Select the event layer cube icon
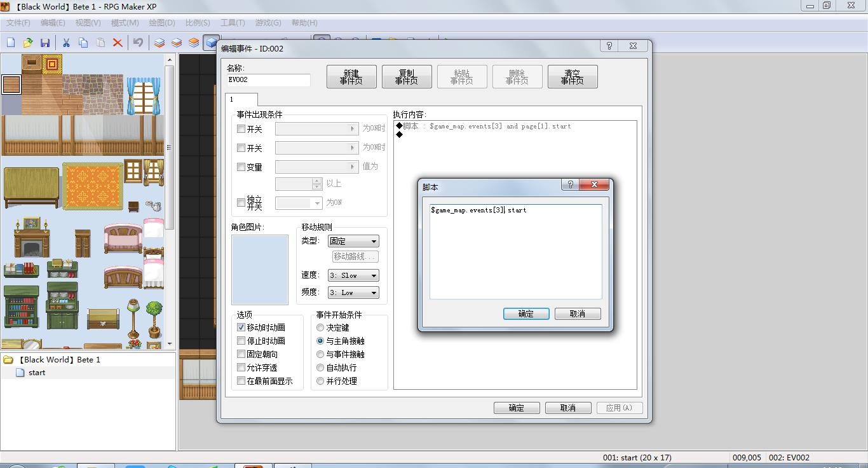This screenshot has height=468, width=868. (211, 43)
